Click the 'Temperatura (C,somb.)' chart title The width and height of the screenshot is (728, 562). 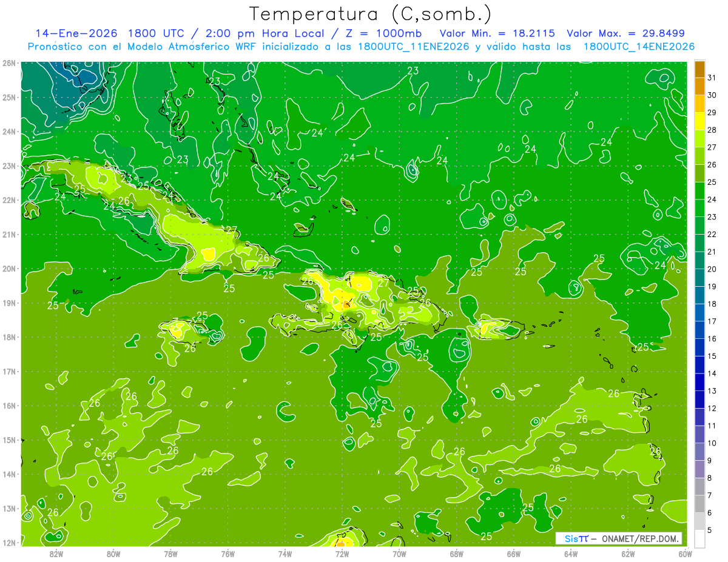pos(371,14)
